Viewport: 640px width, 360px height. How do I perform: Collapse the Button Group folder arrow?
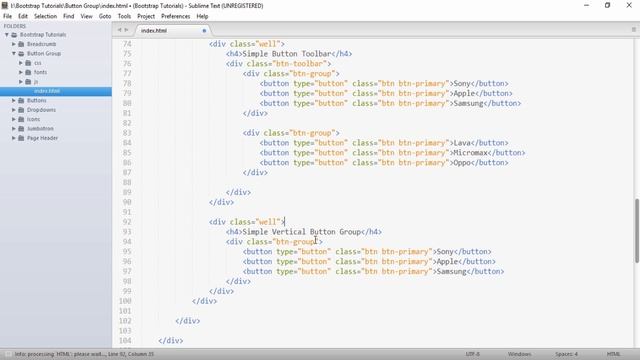click(13, 53)
